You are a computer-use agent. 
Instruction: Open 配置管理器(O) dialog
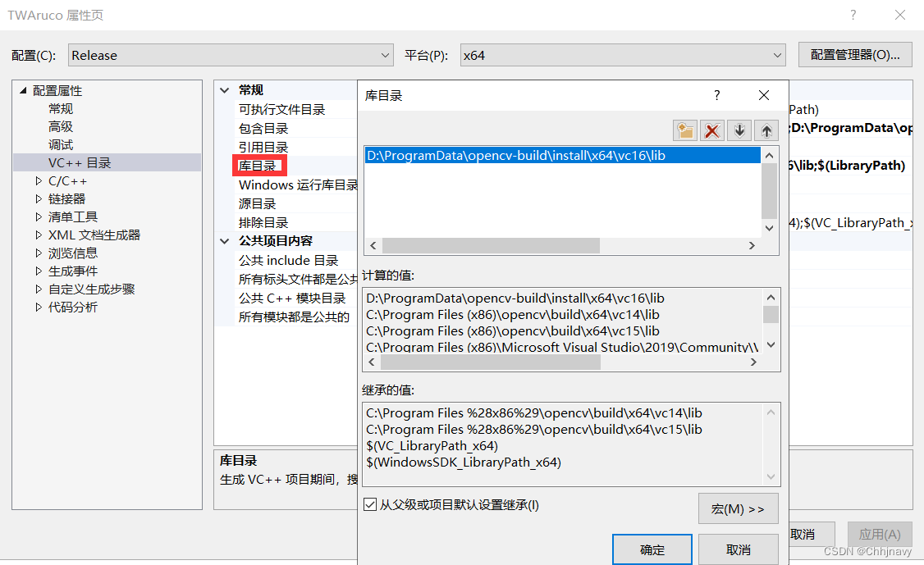[857, 54]
